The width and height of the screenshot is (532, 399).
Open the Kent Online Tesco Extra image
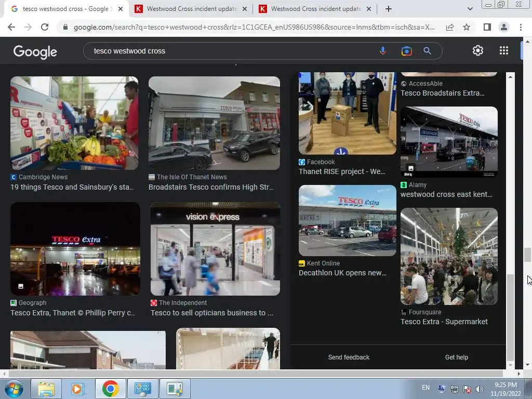(348, 220)
